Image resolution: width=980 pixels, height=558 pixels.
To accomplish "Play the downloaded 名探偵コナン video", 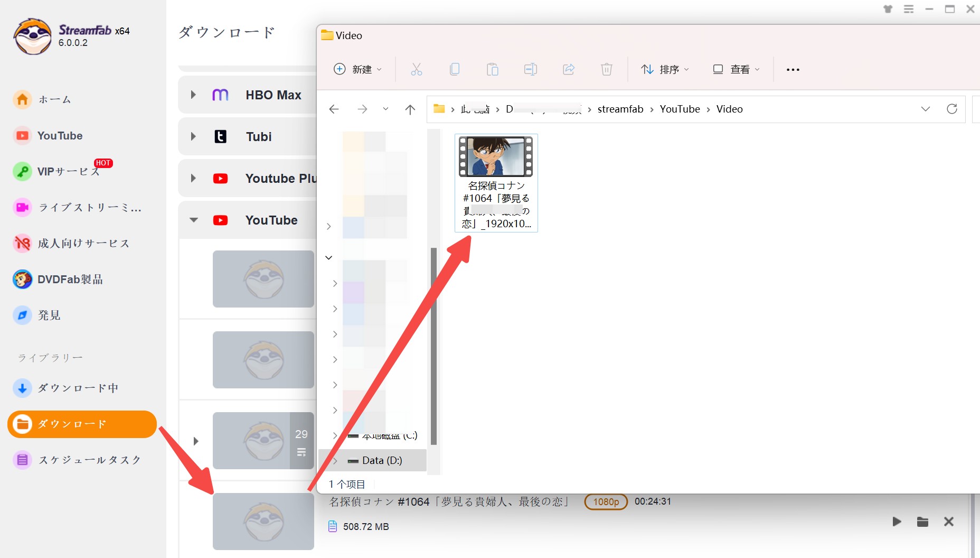I will click(x=897, y=522).
